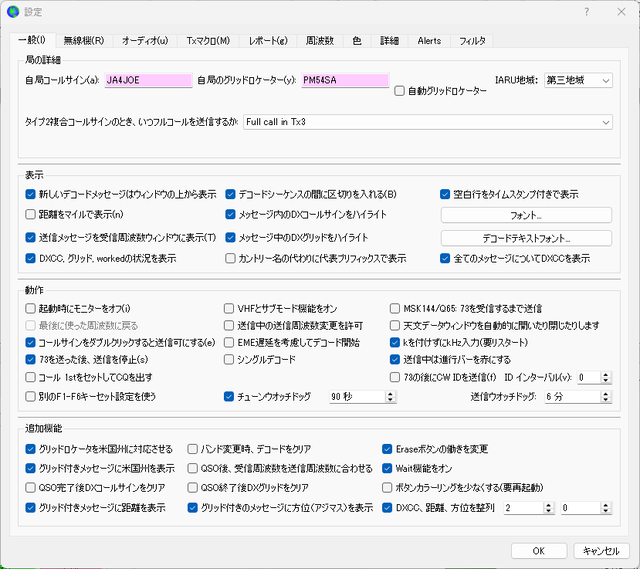Enable 73の後にCW IDを送信(f)
640x569 pixels.
[394, 377]
